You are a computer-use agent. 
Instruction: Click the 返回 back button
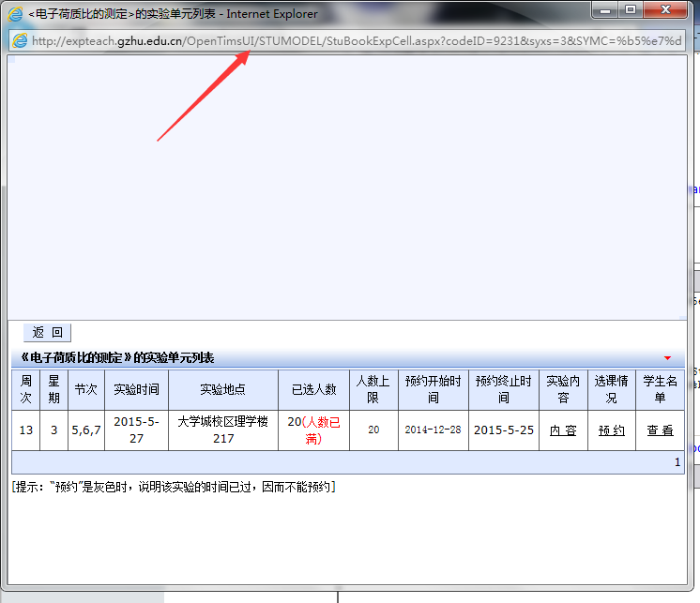point(47,332)
